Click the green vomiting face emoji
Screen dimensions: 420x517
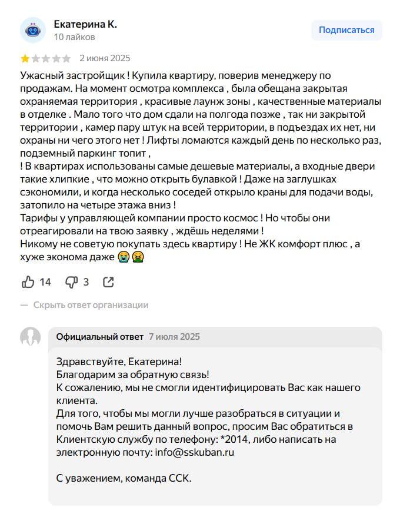pyautogui.click(x=138, y=257)
